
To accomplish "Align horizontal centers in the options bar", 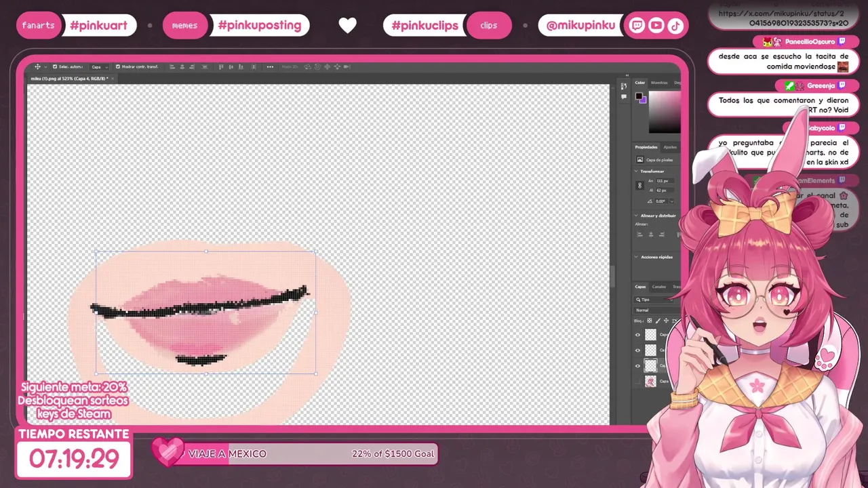I will click(182, 66).
